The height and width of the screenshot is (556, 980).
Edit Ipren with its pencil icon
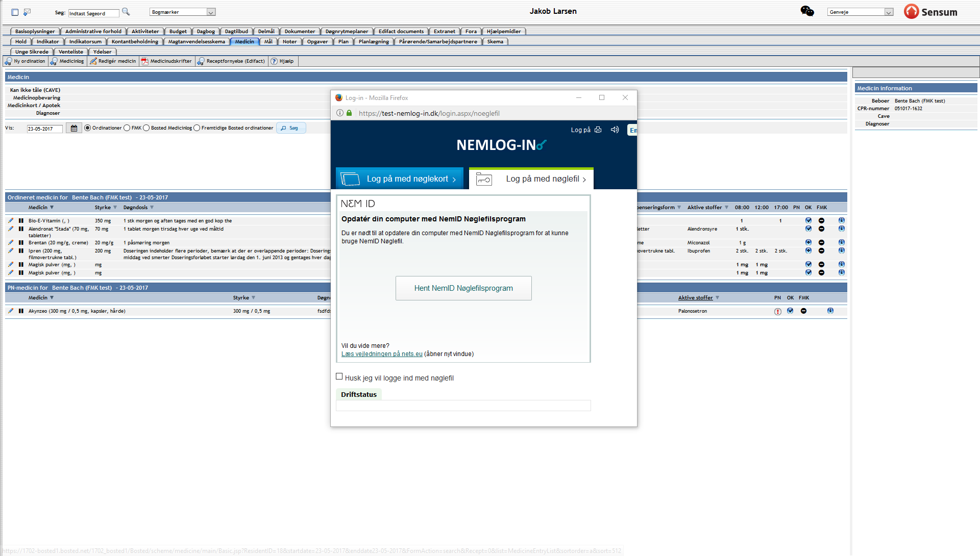(11, 251)
